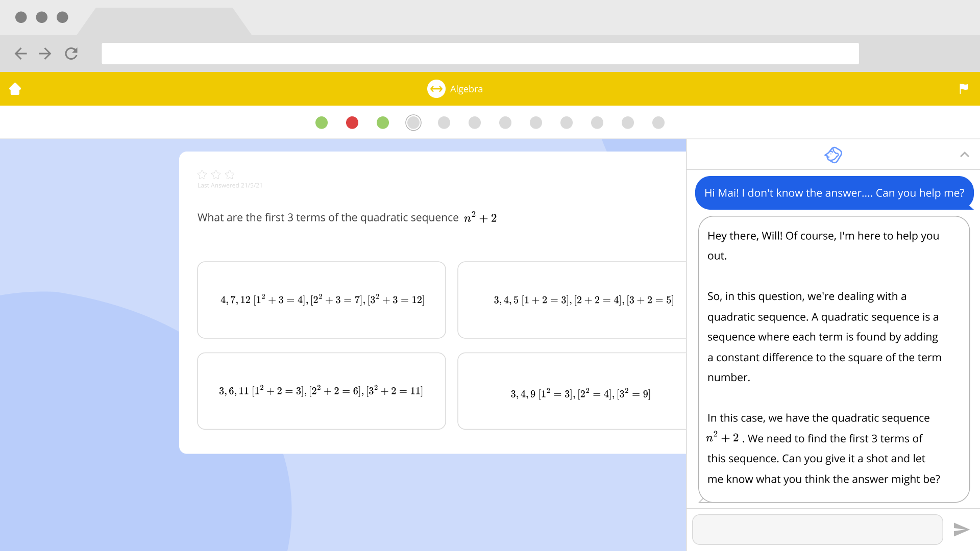Click the last grey progress dot
The height and width of the screenshot is (551, 980).
coord(658,122)
